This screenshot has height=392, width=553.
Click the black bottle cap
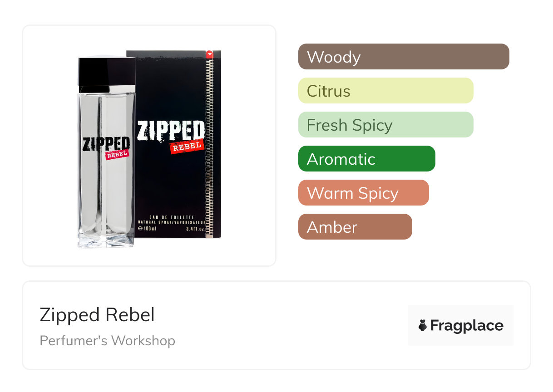click(x=107, y=73)
